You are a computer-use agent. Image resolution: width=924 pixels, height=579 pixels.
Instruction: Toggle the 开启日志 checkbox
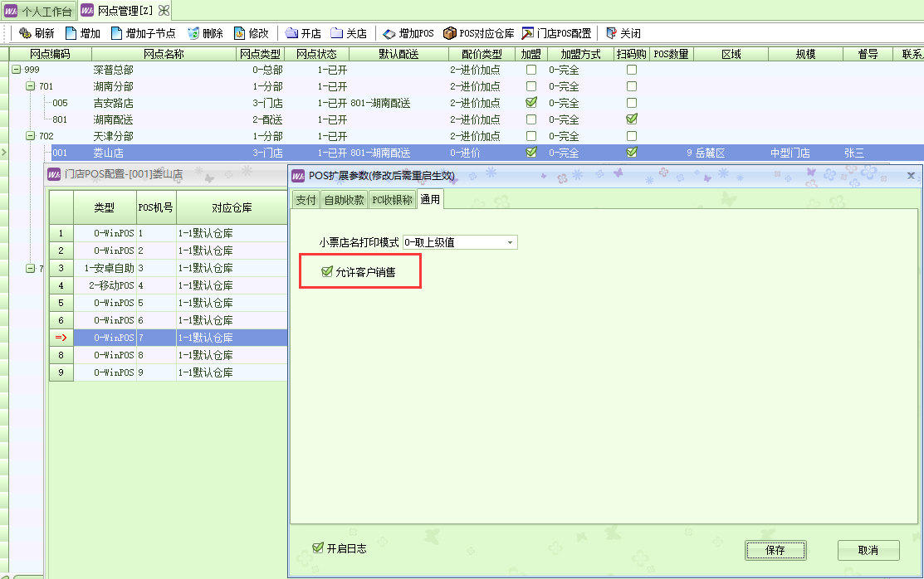click(x=317, y=547)
